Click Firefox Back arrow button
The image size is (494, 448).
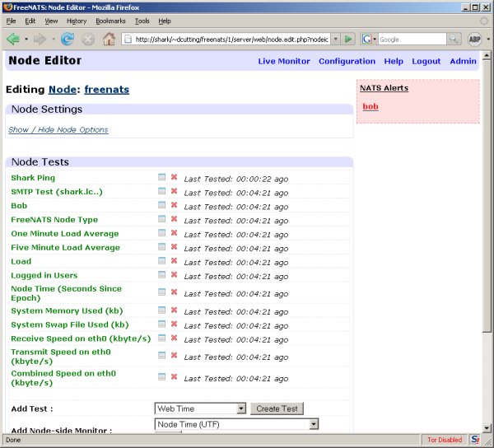[13, 40]
